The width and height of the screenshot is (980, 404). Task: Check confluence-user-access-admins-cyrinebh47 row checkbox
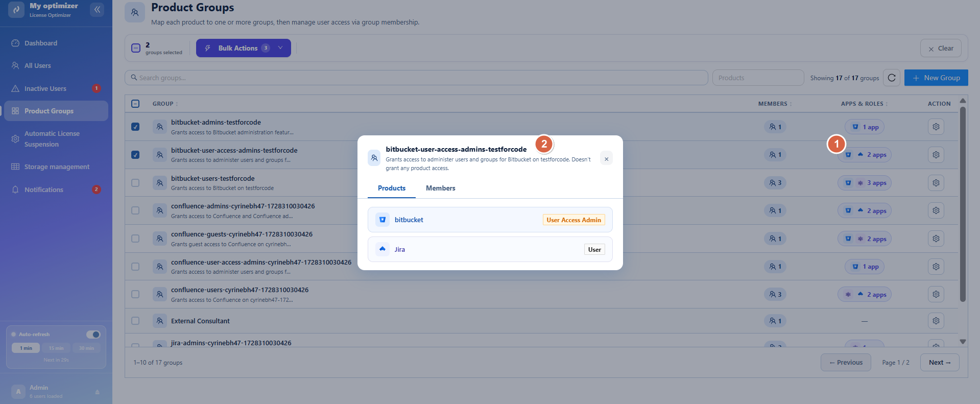pyautogui.click(x=135, y=267)
